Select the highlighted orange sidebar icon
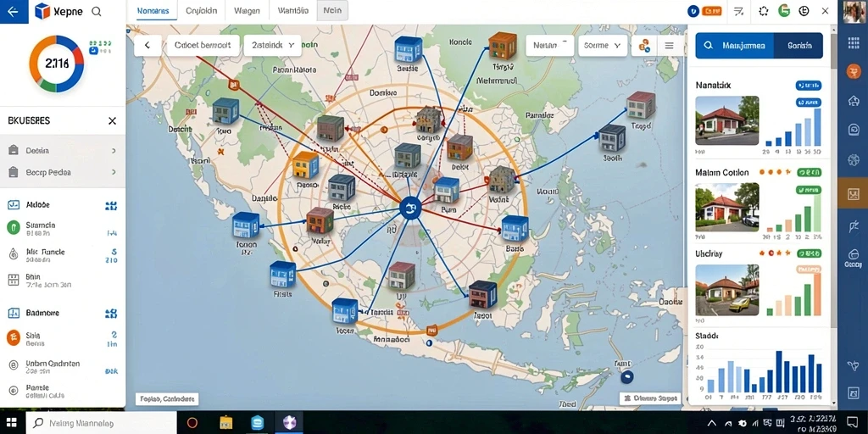868x434 pixels. pyautogui.click(x=853, y=193)
